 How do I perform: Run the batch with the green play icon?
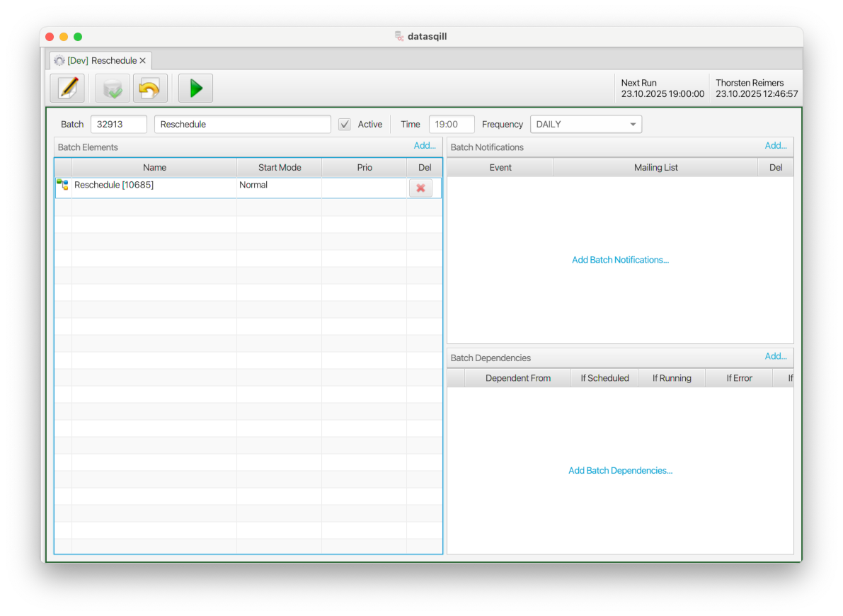point(195,88)
